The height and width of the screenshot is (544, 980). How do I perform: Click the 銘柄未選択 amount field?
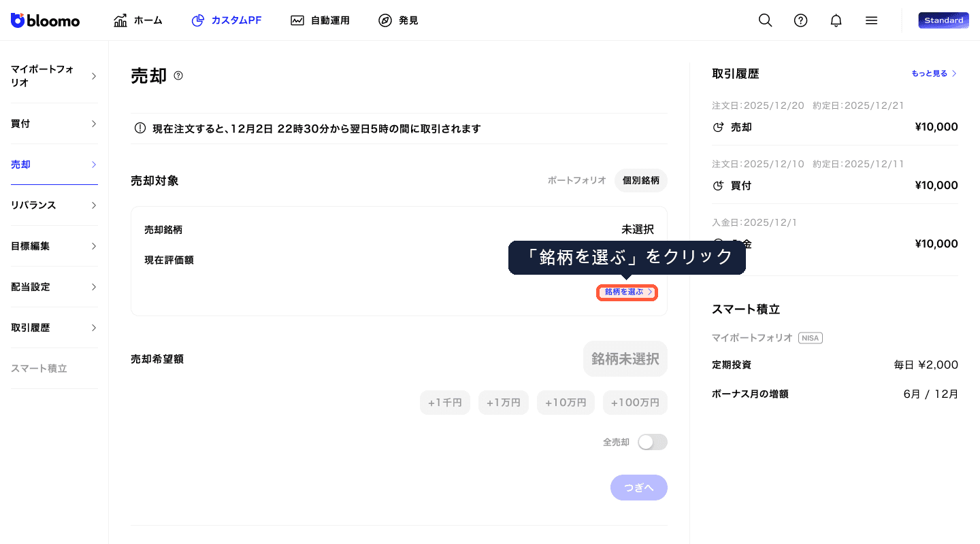click(625, 358)
